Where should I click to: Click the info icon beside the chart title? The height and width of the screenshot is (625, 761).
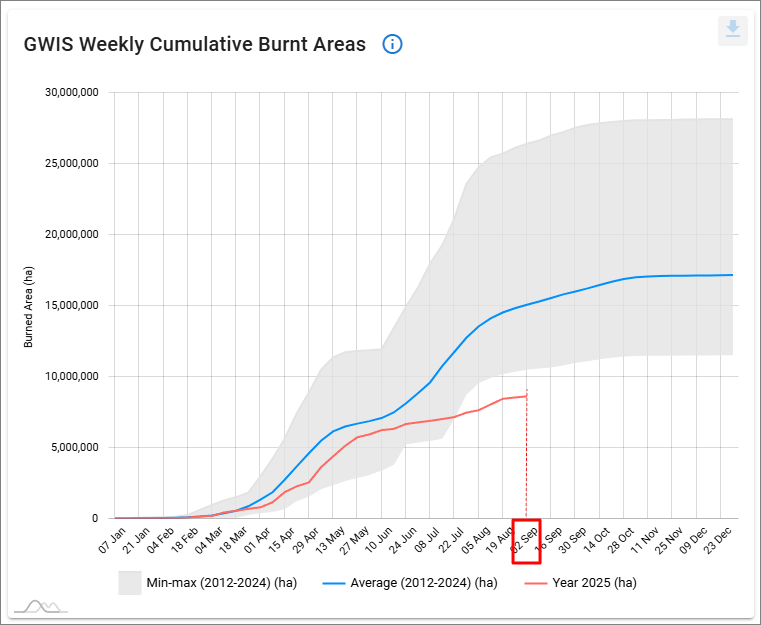[393, 44]
